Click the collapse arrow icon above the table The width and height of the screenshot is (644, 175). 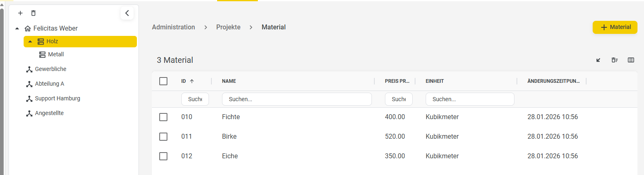[x=598, y=60]
